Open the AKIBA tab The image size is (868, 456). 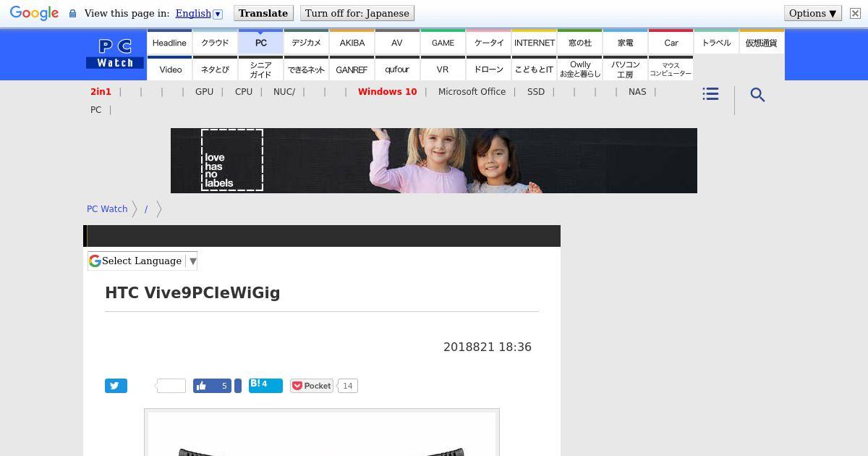click(352, 42)
